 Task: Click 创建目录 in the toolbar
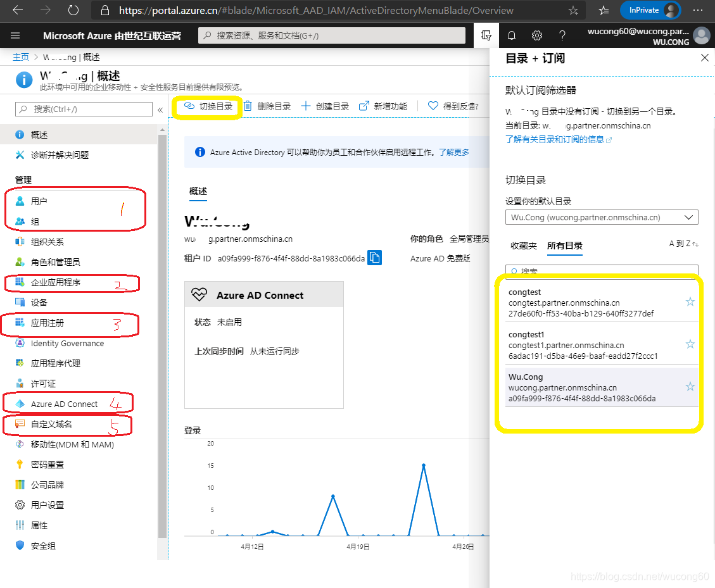coord(325,106)
